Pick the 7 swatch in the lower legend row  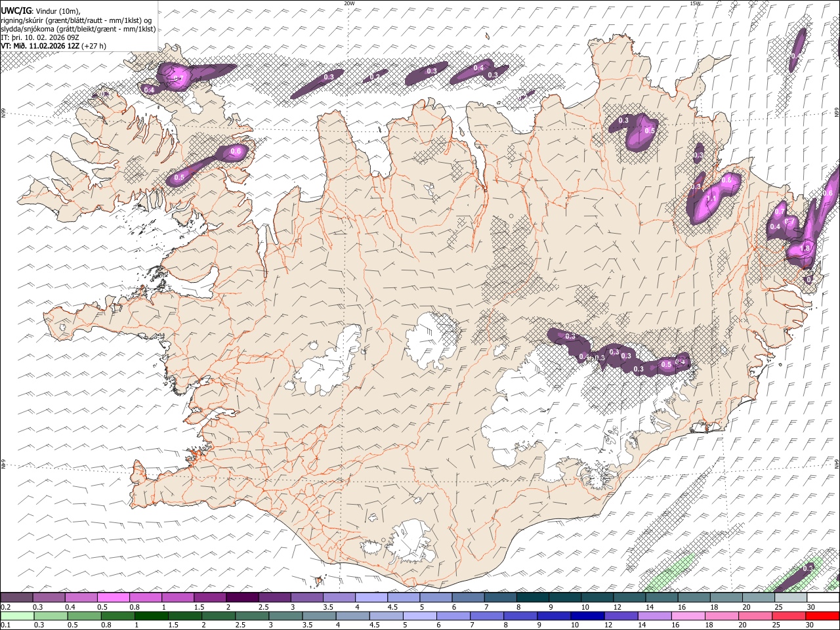(x=487, y=616)
